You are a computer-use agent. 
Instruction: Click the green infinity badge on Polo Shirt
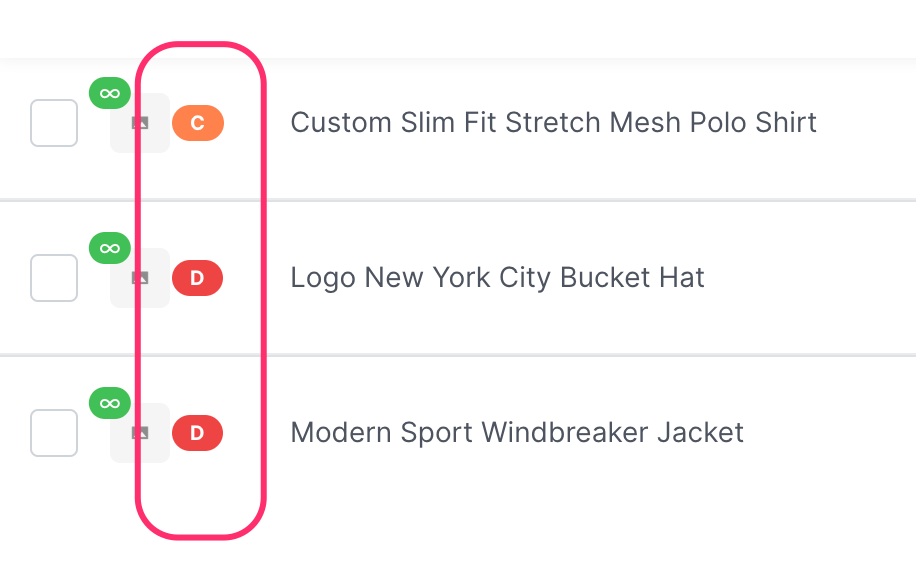[x=110, y=93]
